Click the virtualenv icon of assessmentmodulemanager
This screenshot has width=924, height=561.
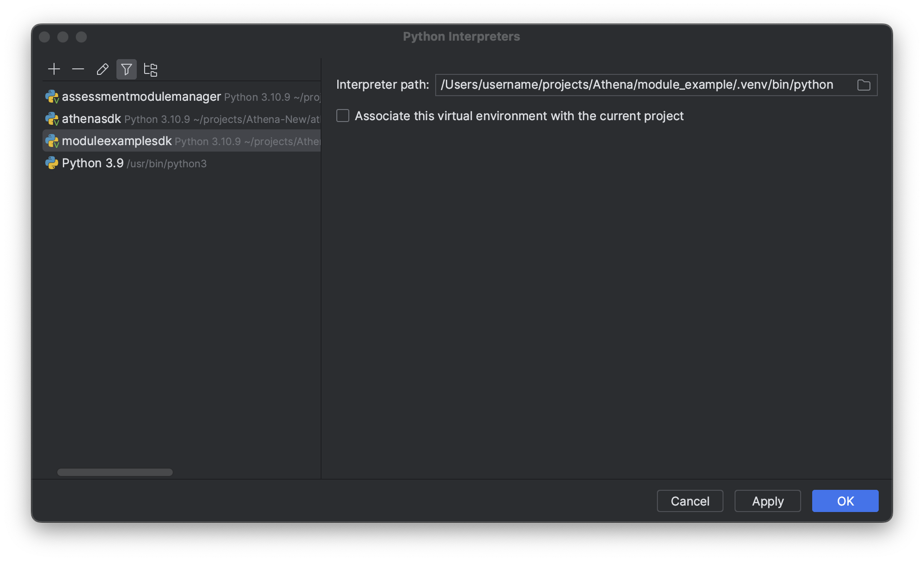pyautogui.click(x=52, y=97)
